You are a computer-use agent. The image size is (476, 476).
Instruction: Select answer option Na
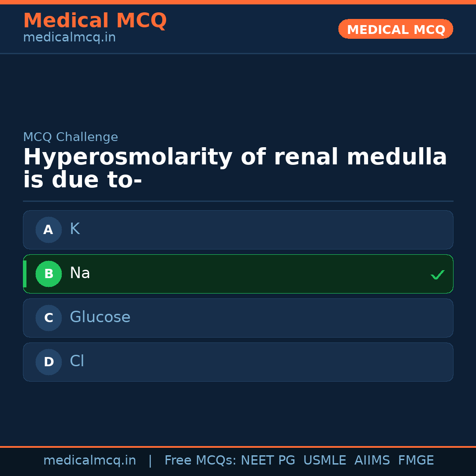click(238, 274)
